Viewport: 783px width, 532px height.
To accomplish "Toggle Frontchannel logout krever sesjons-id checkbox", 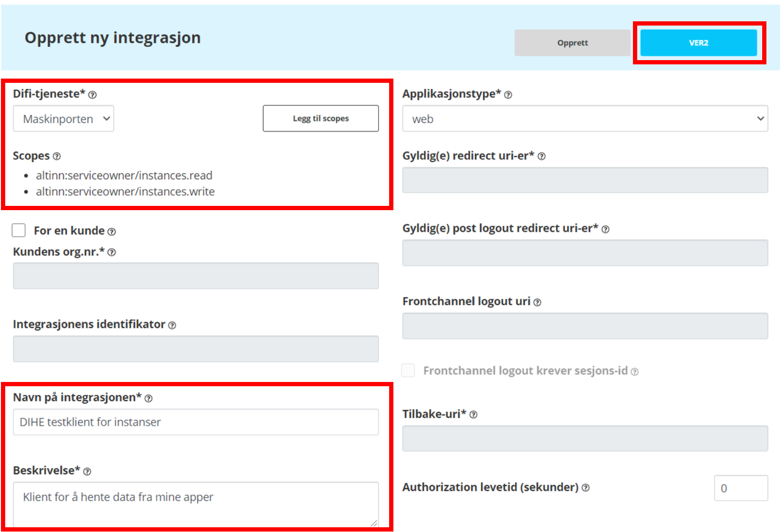I will click(408, 371).
